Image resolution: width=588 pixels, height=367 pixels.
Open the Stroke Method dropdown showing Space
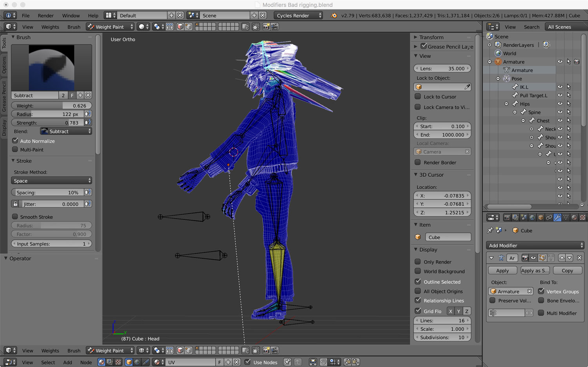coord(51,181)
